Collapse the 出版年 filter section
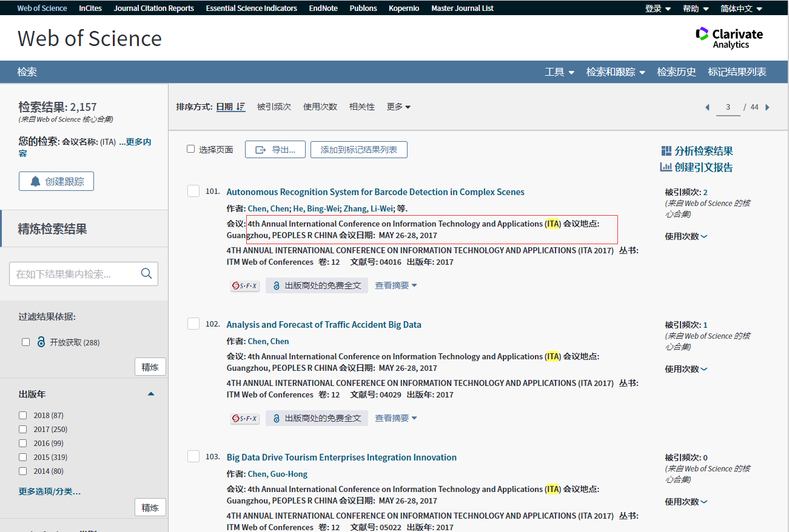The height and width of the screenshot is (532, 789). tap(151, 394)
